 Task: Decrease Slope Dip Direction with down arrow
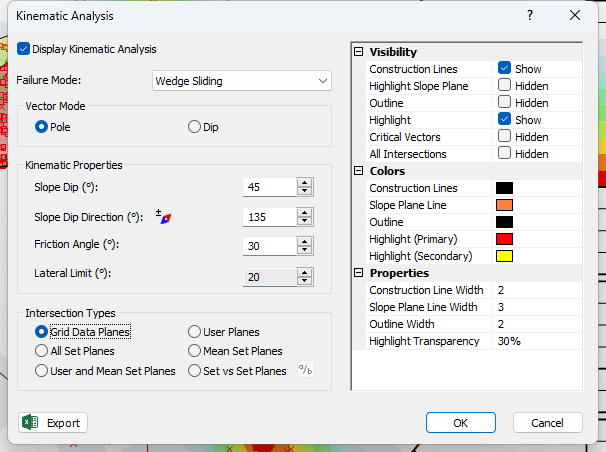coord(305,221)
